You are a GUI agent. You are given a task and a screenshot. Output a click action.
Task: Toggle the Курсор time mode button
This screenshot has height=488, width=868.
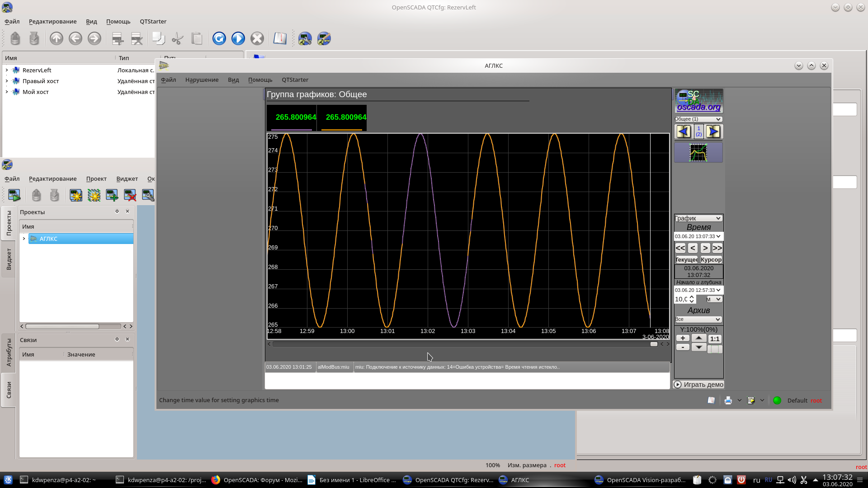[x=711, y=259]
